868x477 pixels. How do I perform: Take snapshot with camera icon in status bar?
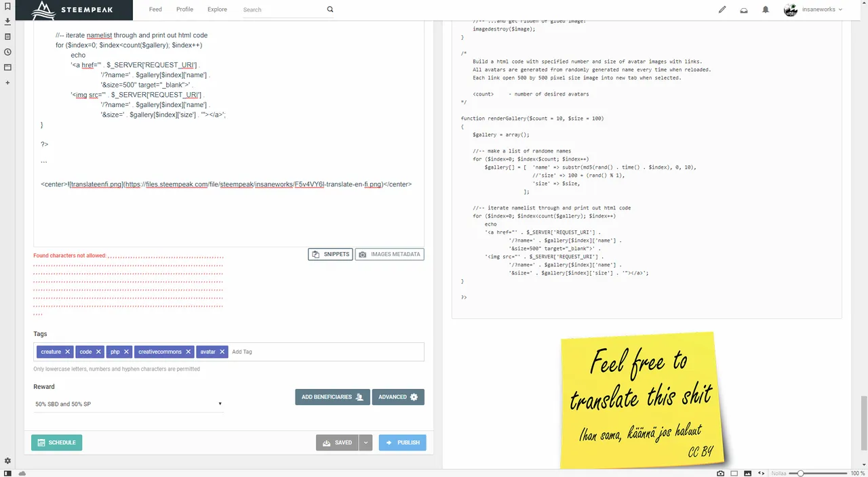tap(720, 473)
